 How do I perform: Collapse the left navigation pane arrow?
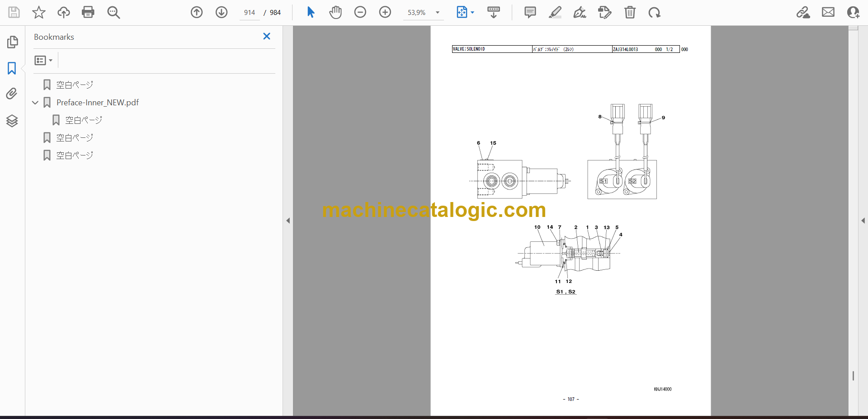point(288,221)
